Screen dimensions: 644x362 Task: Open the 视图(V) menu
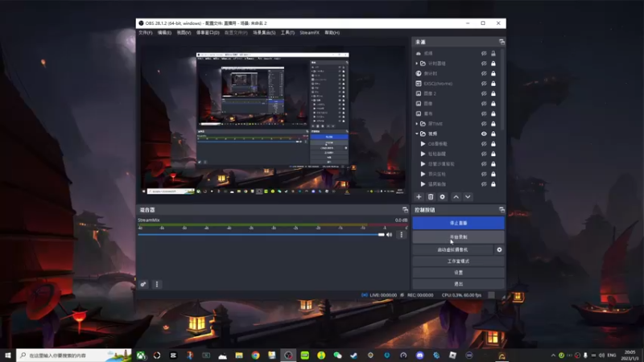click(184, 32)
